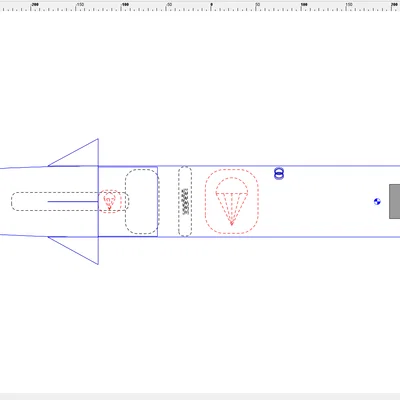Click the gray rectangular block on the right
Screen dimensions: 400x400
click(395, 201)
